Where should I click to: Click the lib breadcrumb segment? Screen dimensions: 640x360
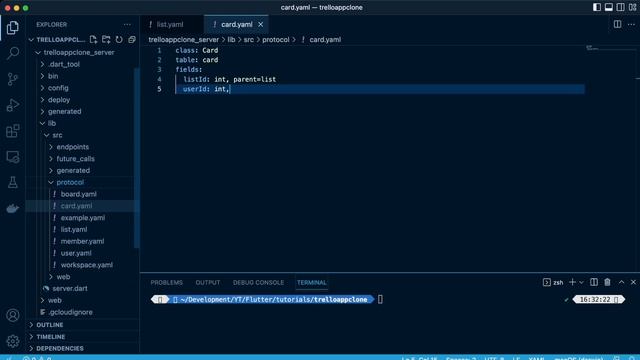pyautogui.click(x=231, y=40)
